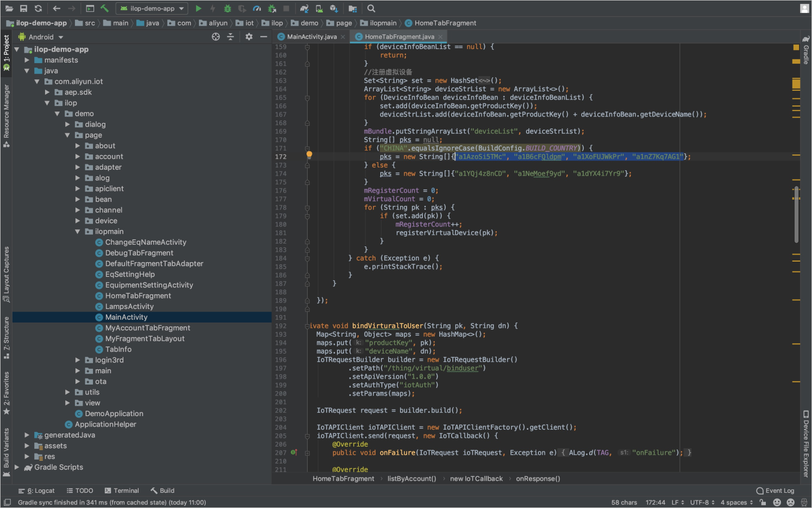This screenshot has height=508, width=812.
Task: Click the yellow warning indicator atop the editor stripe
Action: click(x=796, y=47)
